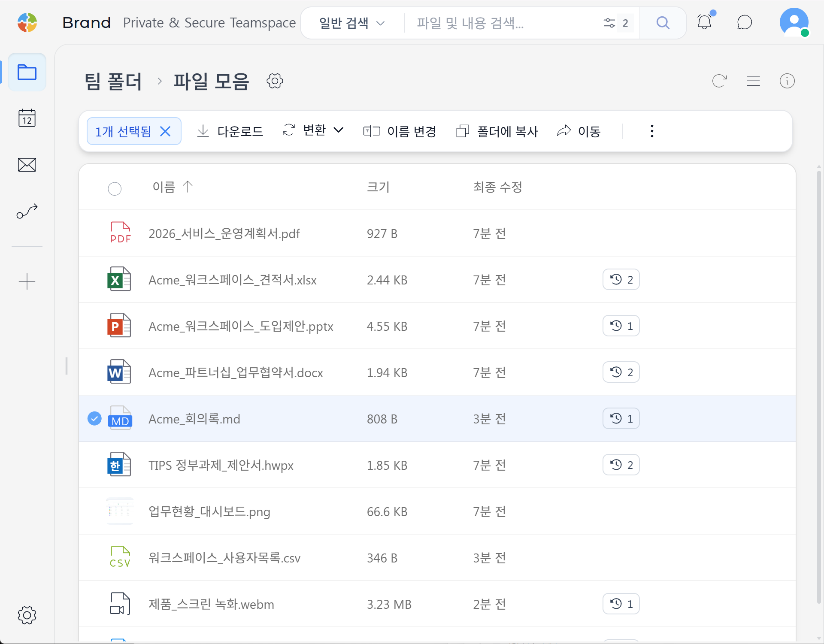Click Private & Secure Teamspace title
Viewport: 824px width, 644px height.
[209, 22]
